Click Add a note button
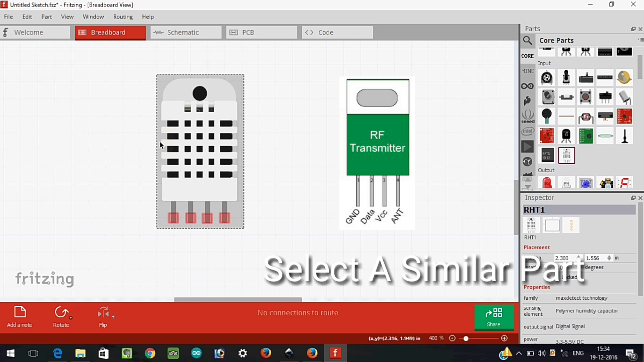The height and width of the screenshot is (362, 644). 19,317
